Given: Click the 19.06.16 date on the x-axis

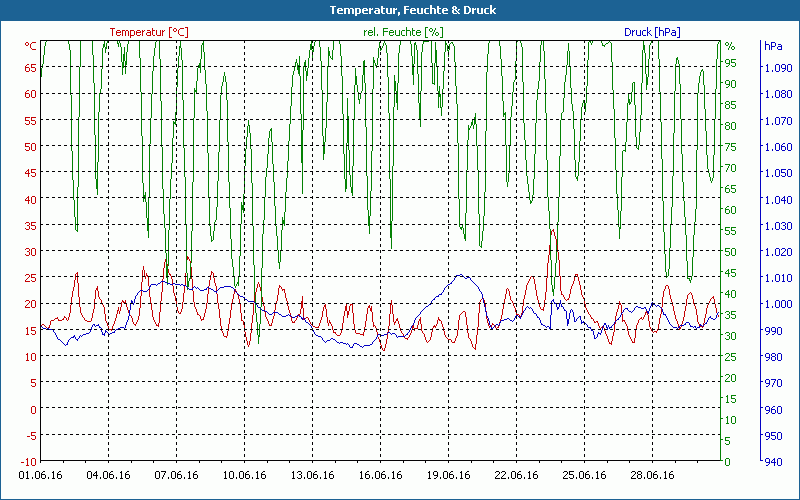Looking at the screenshot, I should pyautogui.click(x=449, y=475).
